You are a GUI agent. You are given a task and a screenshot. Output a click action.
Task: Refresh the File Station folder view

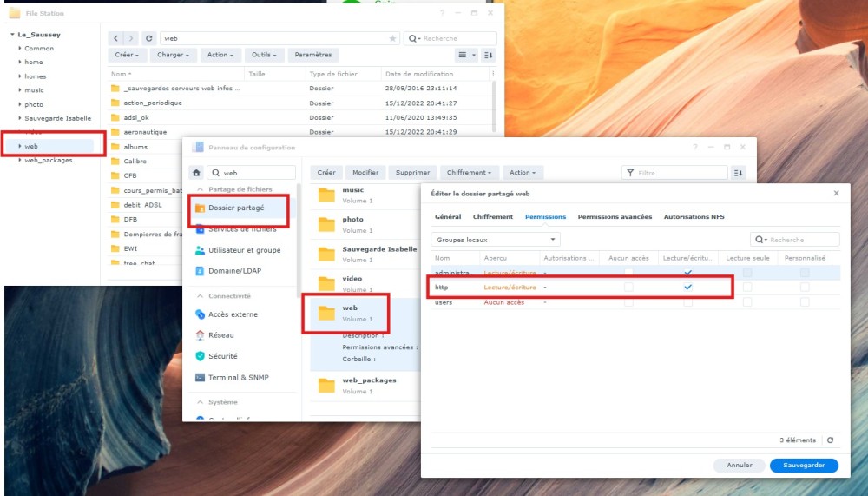(149, 38)
